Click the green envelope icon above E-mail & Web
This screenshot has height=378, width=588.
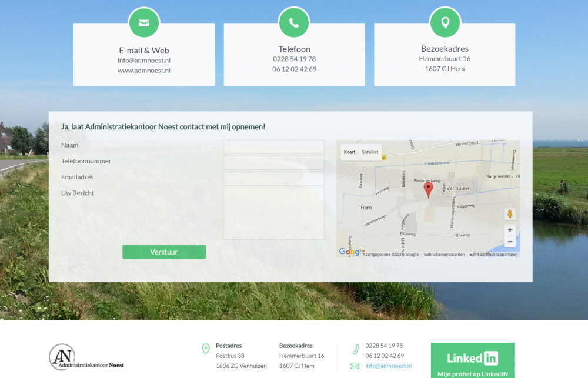pyautogui.click(x=144, y=23)
